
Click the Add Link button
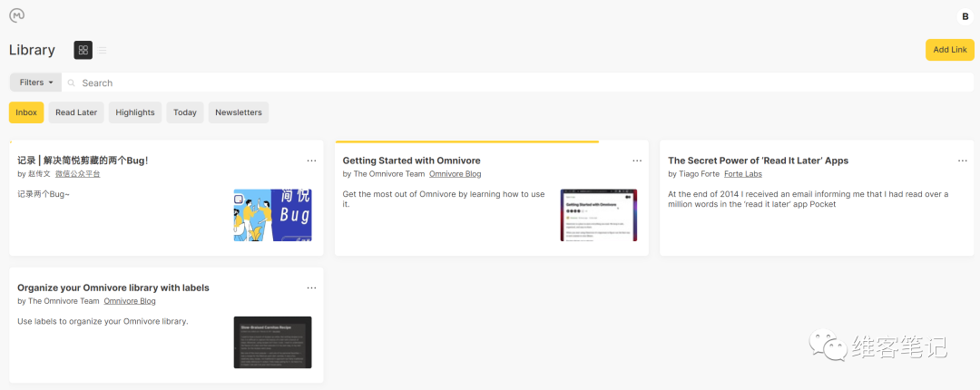949,50
